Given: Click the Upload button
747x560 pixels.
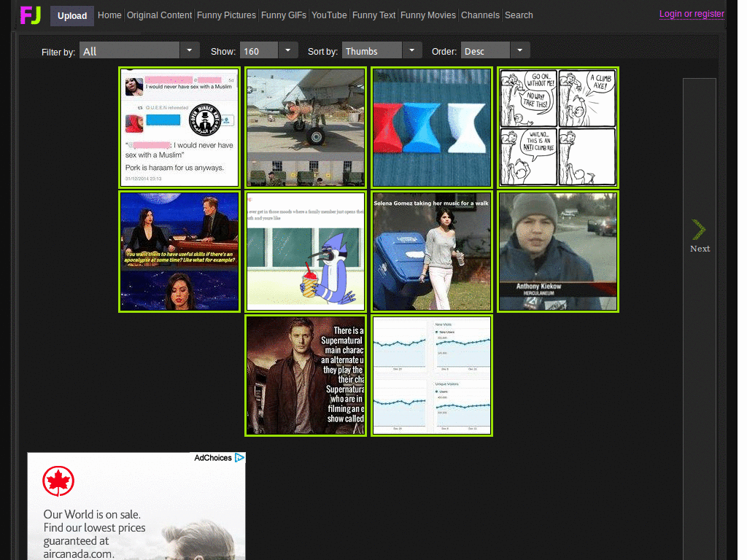Looking at the screenshot, I should point(72,16).
